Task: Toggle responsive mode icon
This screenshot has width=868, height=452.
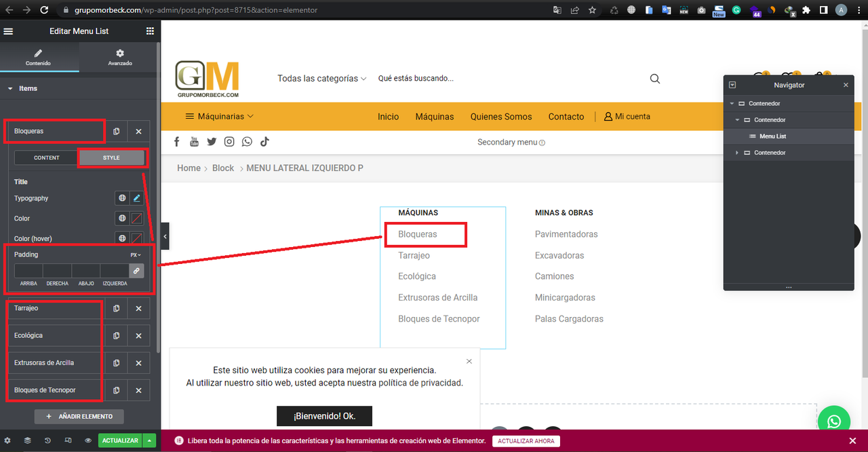Action: click(x=68, y=440)
